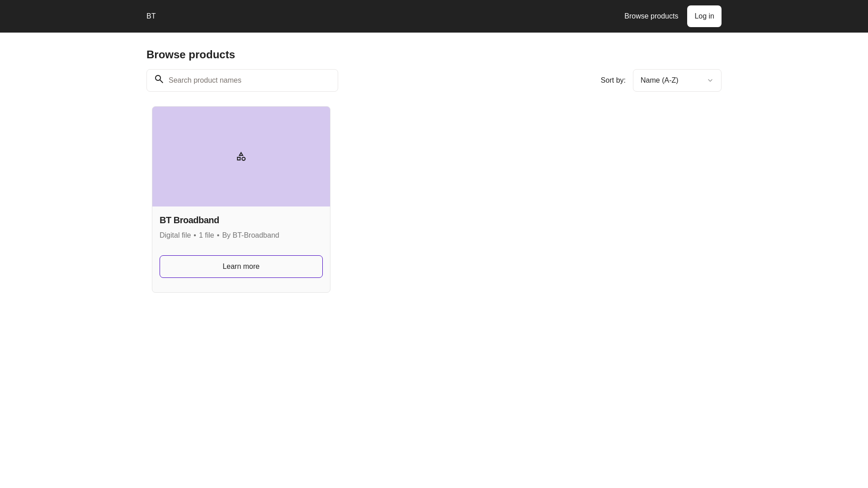This screenshot has width=868, height=488.
Task: Open the BT Broadband product title
Action: pos(189,220)
